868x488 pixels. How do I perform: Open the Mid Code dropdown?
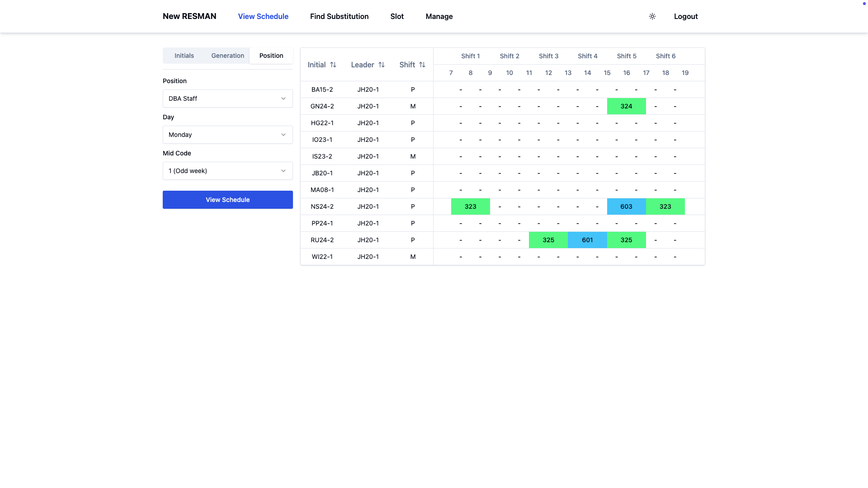(x=227, y=171)
